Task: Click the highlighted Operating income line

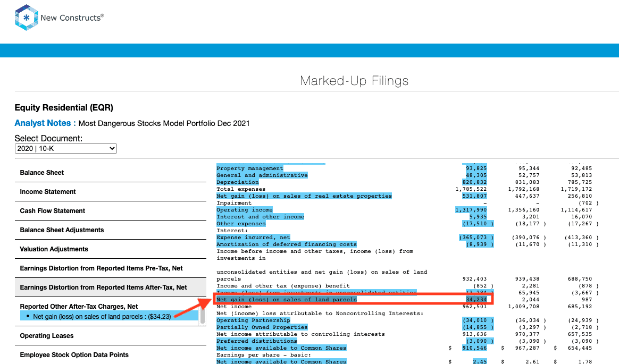Action: click(245, 210)
